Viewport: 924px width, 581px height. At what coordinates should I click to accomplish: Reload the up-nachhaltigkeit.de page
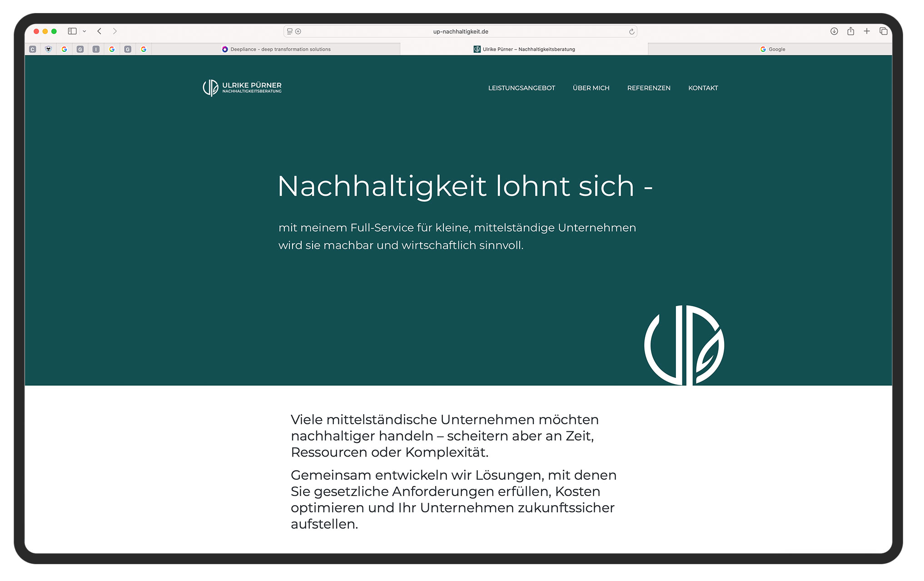632,31
